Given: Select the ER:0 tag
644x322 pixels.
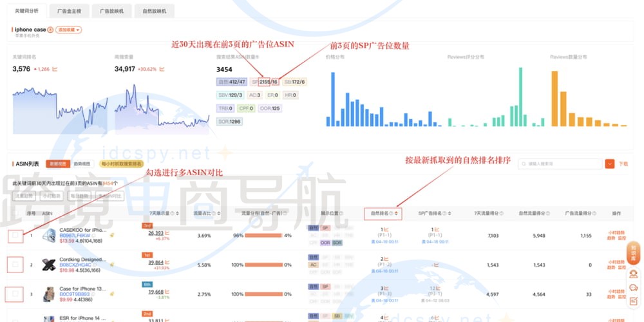Looking at the screenshot, I should tap(272, 95).
